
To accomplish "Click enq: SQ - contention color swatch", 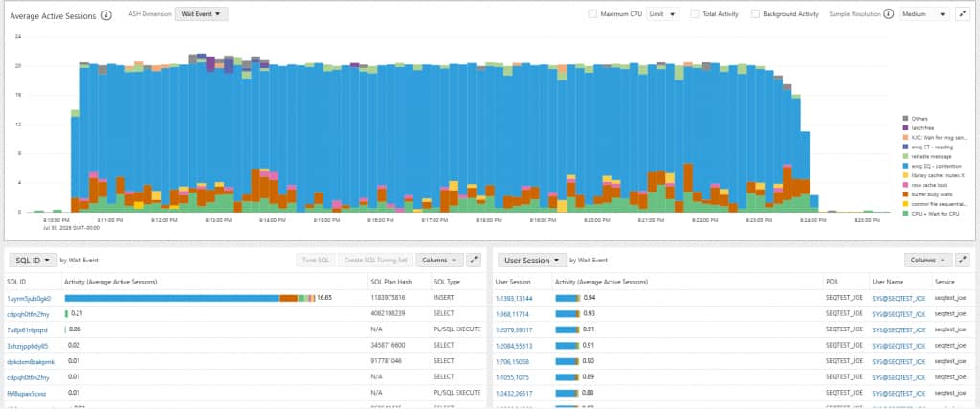I will pos(905,166).
